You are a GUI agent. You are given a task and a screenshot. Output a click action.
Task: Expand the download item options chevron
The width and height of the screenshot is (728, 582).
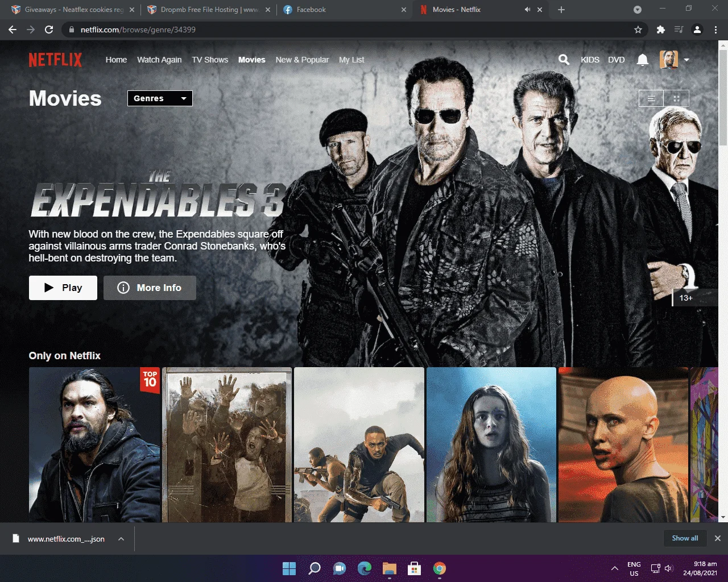click(x=121, y=539)
